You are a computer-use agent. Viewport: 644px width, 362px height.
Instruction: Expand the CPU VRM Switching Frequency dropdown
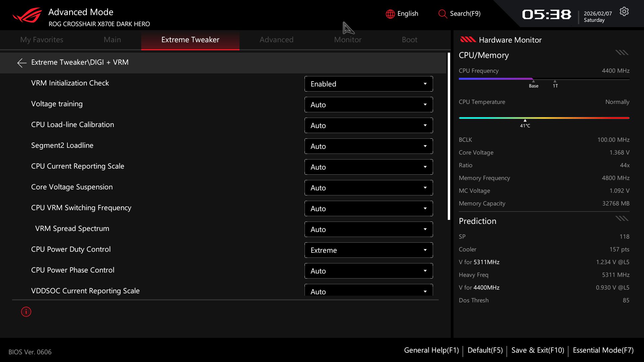point(368,208)
